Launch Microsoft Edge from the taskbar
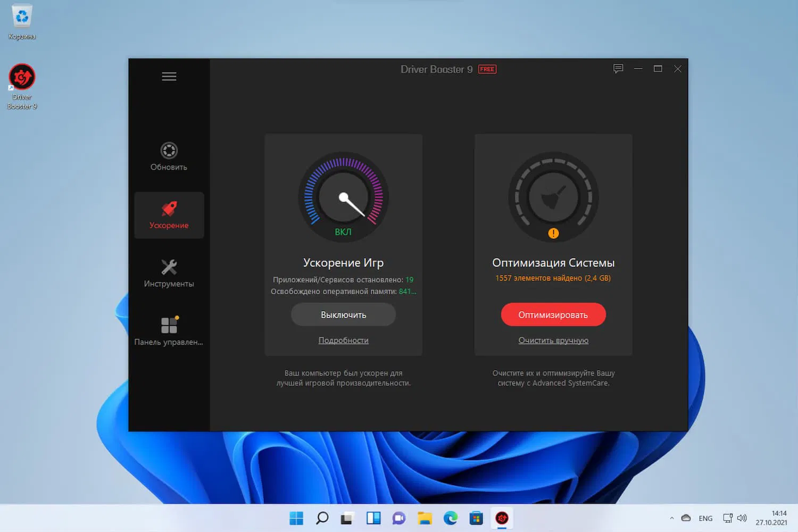Image resolution: width=798 pixels, height=532 pixels. click(x=451, y=518)
